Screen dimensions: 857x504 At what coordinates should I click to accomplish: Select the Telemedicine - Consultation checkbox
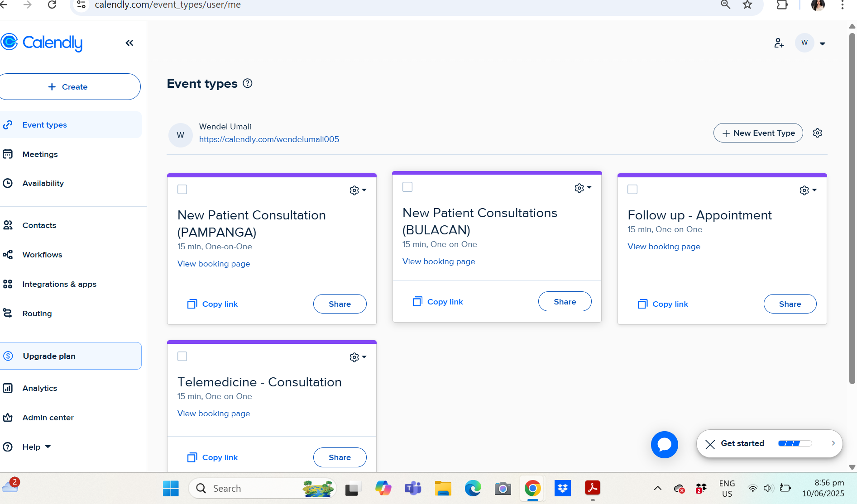point(182,357)
